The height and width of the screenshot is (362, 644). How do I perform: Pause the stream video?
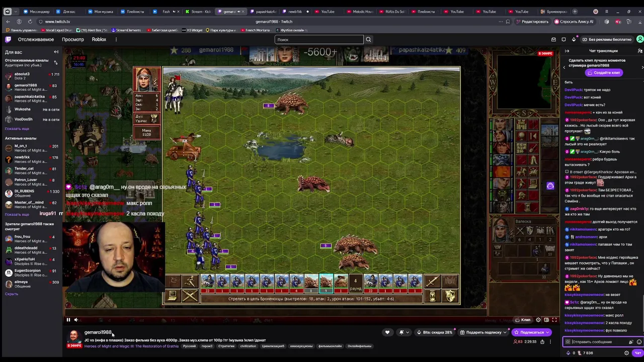click(68, 320)
